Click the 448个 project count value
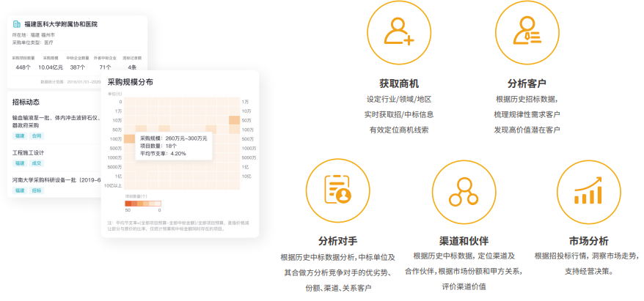The image size is (644, 301). pyautogui.click(x=23, y=67)
